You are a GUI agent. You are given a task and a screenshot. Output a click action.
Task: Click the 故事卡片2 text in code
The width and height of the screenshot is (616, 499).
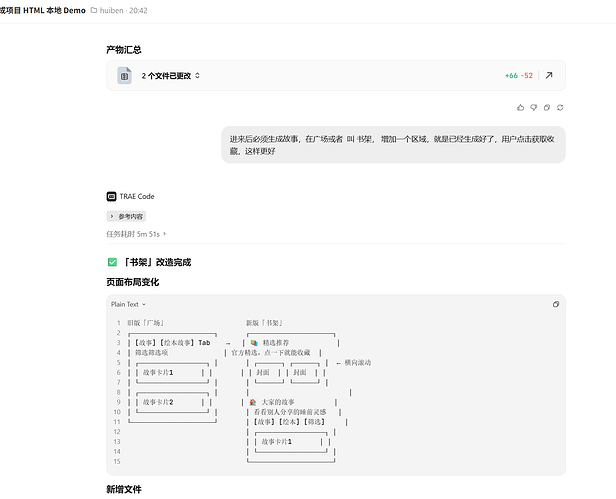[158, 402]
